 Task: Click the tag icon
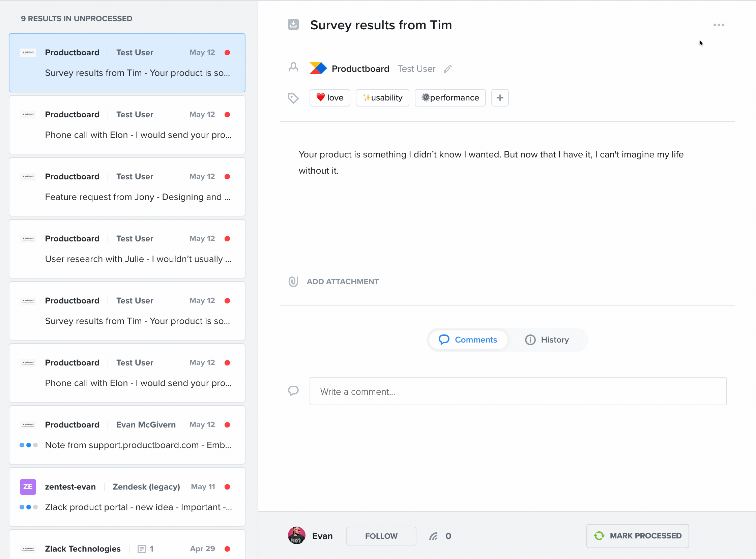pos(293,98)
